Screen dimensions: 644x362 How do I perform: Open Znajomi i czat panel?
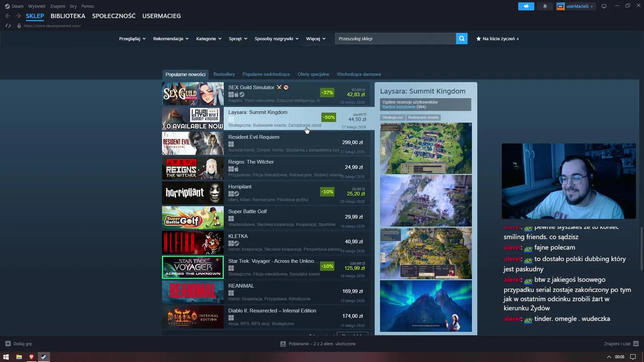coord(617,344)
